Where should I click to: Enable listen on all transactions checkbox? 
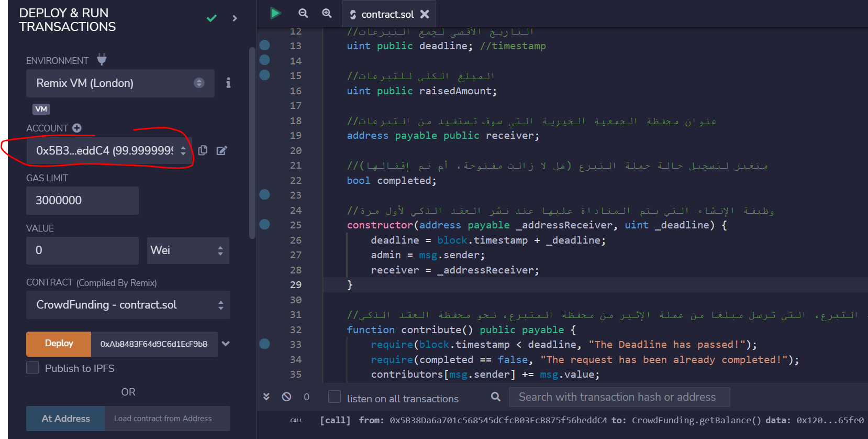coord(335,397)
